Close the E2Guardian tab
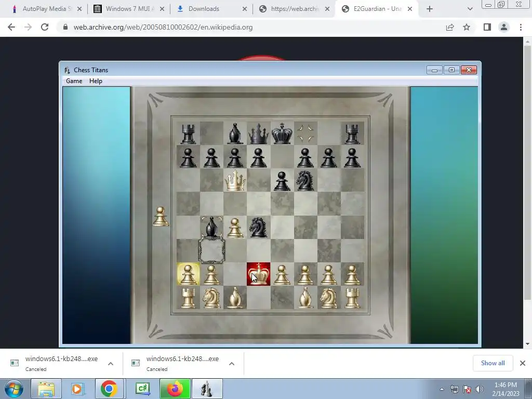Viewport: 532px width, 399px height. click(410, 9)
